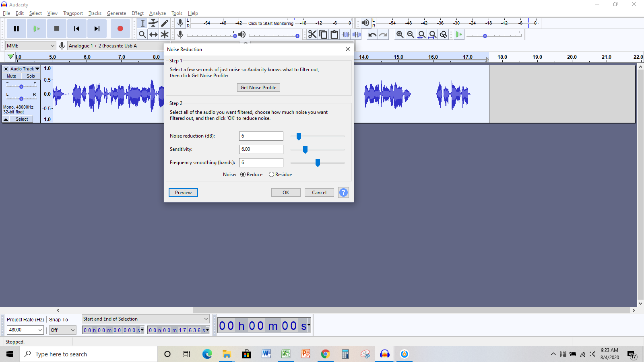Open Noise Reduction help button
The height and width of the screenshot is (362, 644).
343,193
